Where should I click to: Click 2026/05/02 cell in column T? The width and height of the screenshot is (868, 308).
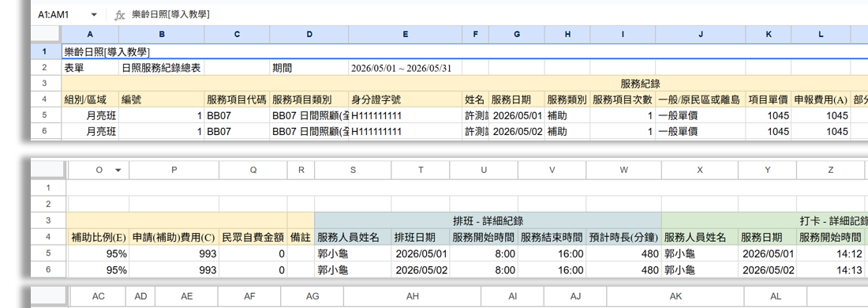[421, 270]
